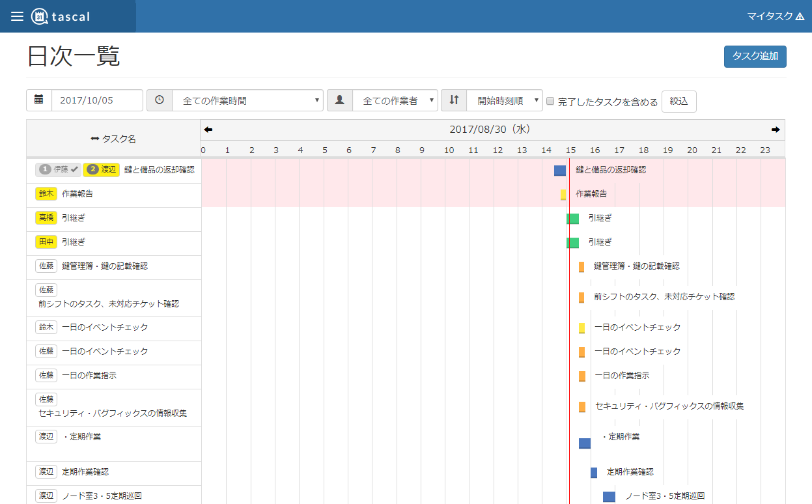Click the person icon for worker filter

click(340, 100)
